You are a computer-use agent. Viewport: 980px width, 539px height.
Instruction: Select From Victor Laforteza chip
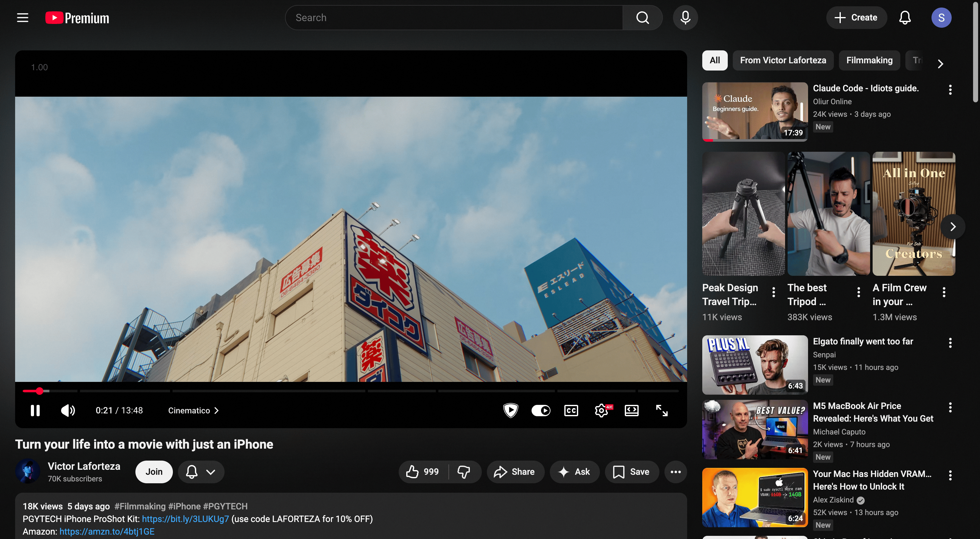pos(783,60)
